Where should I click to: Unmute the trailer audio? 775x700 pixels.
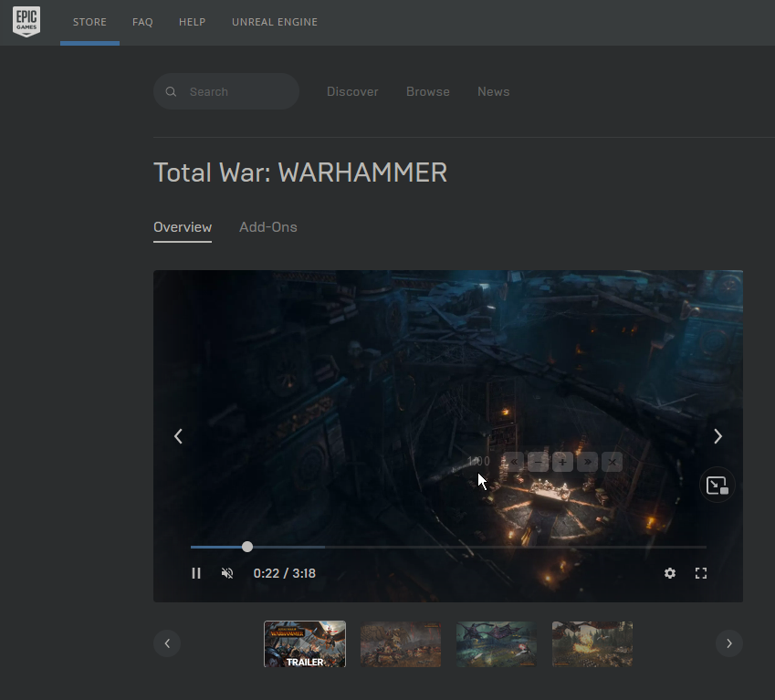click(227, 573)
